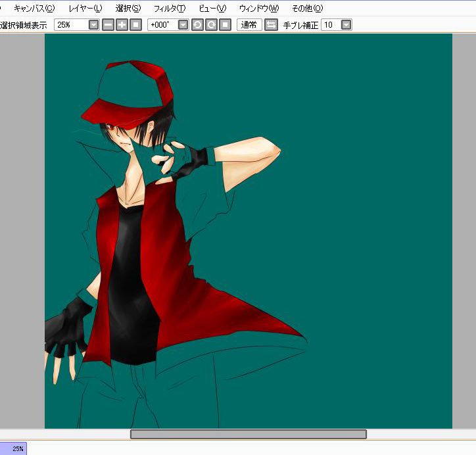Open the フィルタ (Filter) menu

point(169,9)
